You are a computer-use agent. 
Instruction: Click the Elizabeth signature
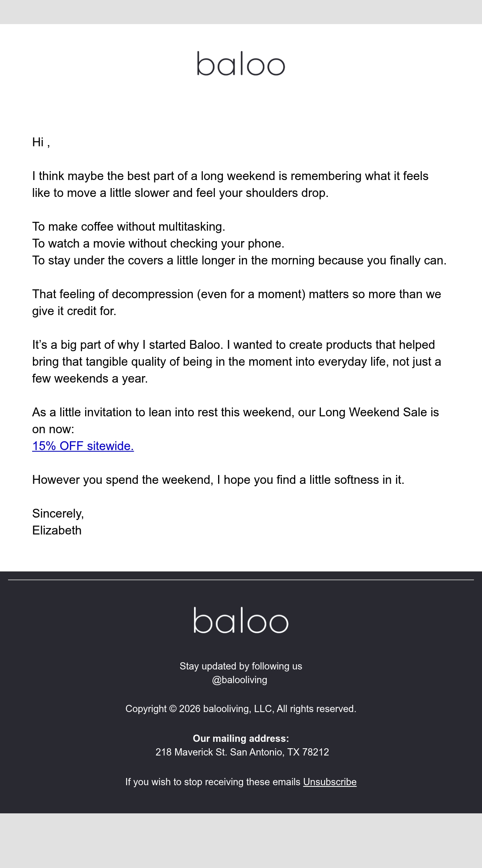[x=57, y=530]
